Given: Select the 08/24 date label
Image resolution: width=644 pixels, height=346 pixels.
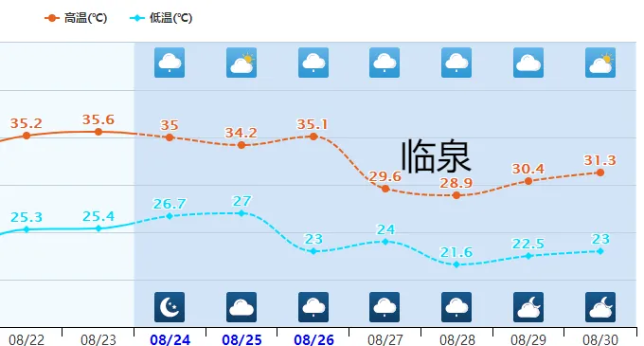Looking at the screenshot, I should point(170,339).
